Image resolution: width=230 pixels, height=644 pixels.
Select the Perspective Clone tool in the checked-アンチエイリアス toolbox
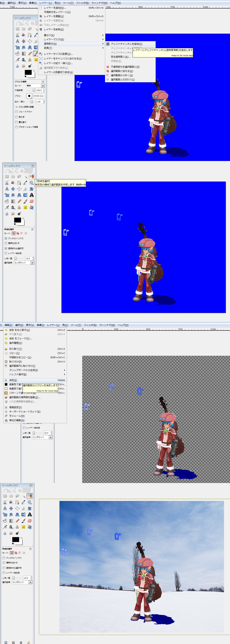[x=31, y=207]
